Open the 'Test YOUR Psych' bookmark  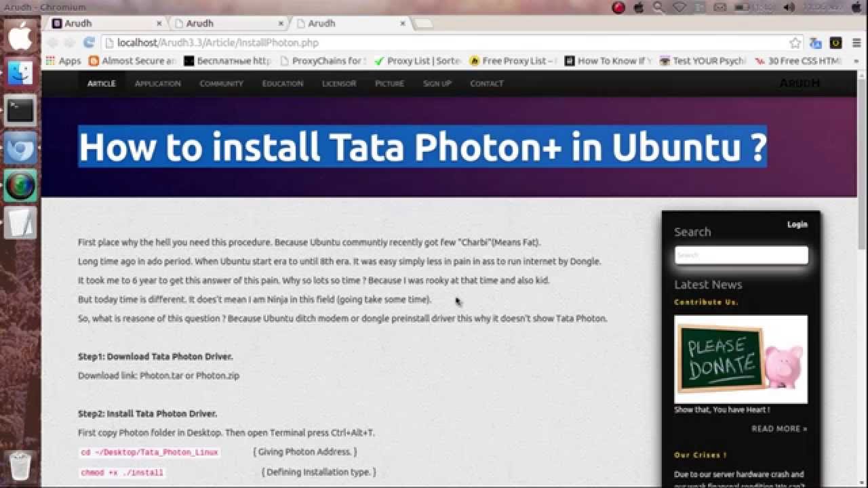point(703,61)
